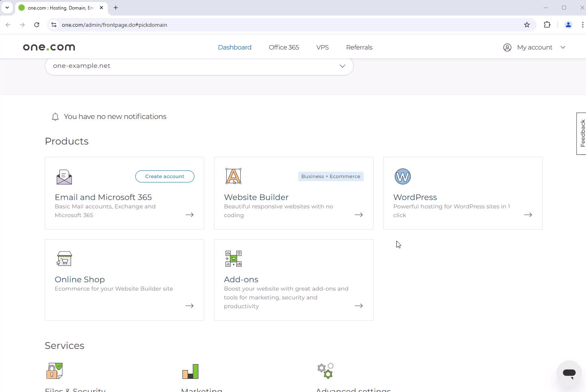Open the Feedback side tab
The height and width of the screenshot is (392, 586).
point(582,134)
